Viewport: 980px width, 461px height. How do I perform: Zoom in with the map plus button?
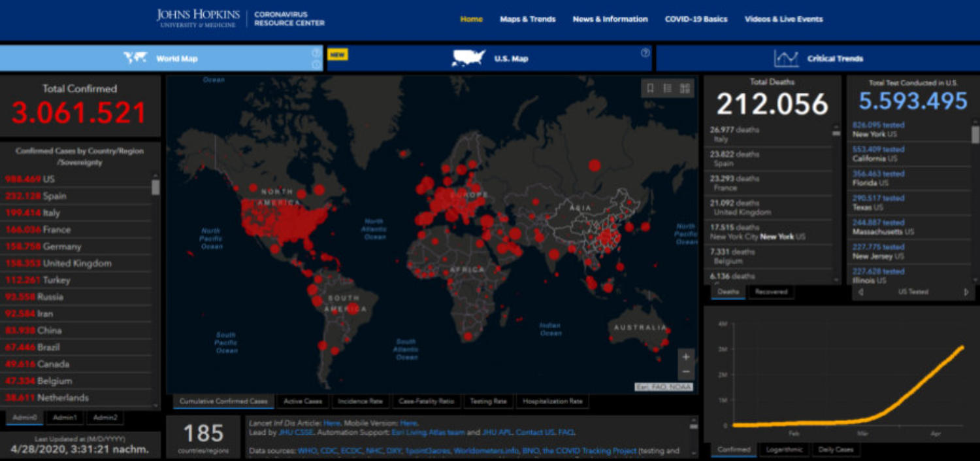[685, 357]
